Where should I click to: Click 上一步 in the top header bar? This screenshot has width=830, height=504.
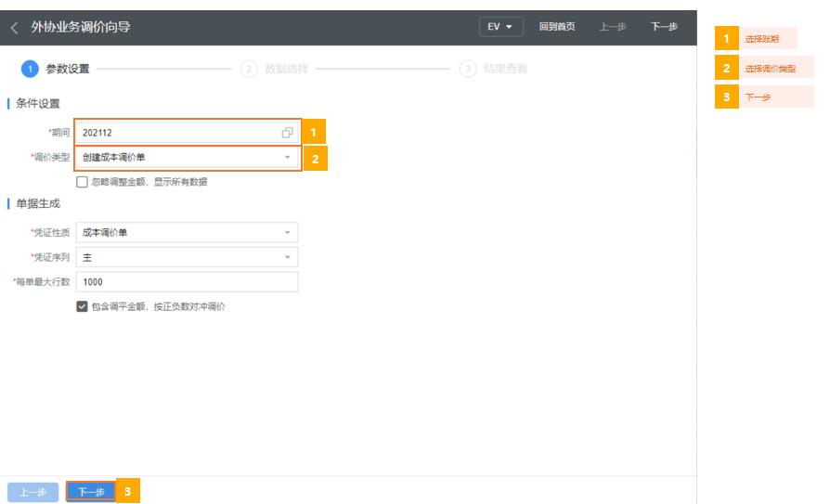[613, 27]
